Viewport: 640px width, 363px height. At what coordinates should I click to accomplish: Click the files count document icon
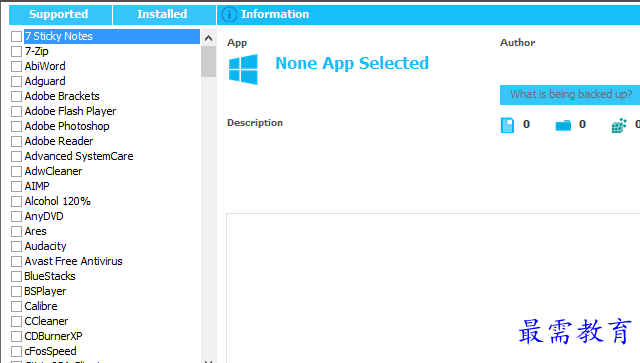(507, 125)
